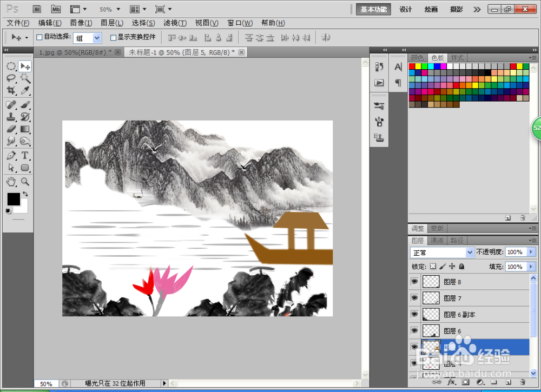This screenshot has height=392, width=541.
Task: Open the History panel
Action: coord(378,67)
